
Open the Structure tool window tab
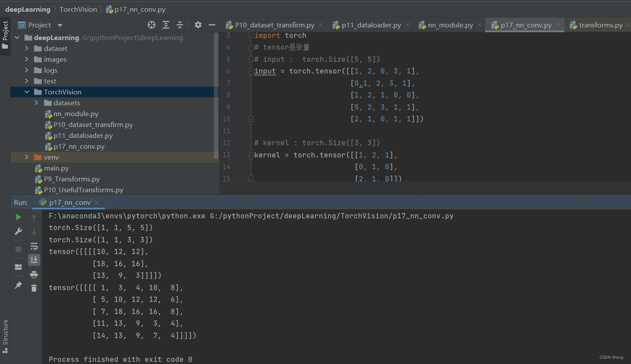tap(5, 336)
